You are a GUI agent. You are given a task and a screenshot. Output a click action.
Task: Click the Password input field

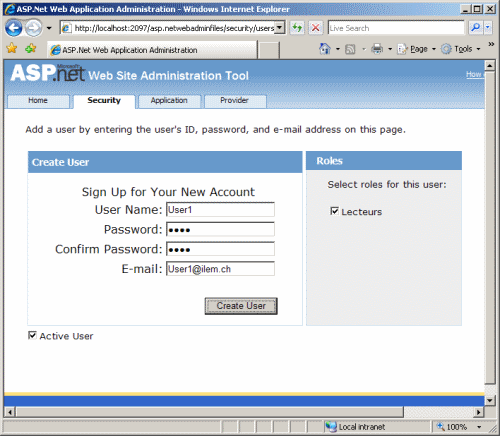click(x=220, y=229)
